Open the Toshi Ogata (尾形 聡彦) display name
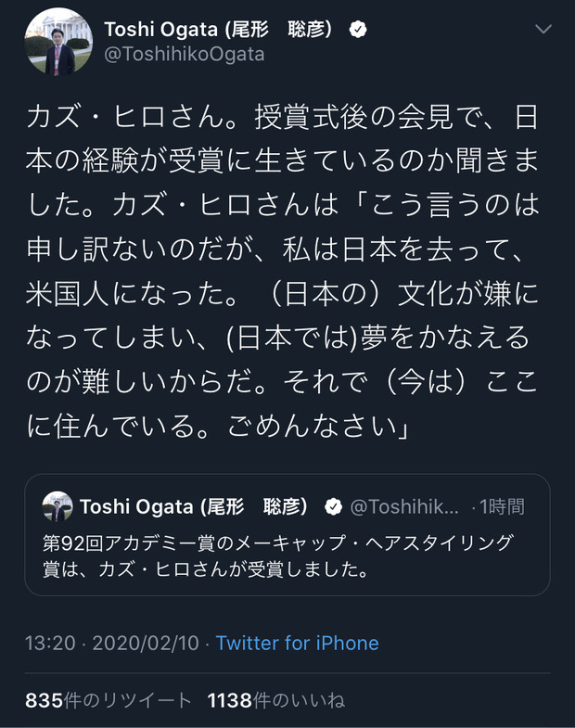The width and height of the screenshot is (575, 728). [218, 30]
